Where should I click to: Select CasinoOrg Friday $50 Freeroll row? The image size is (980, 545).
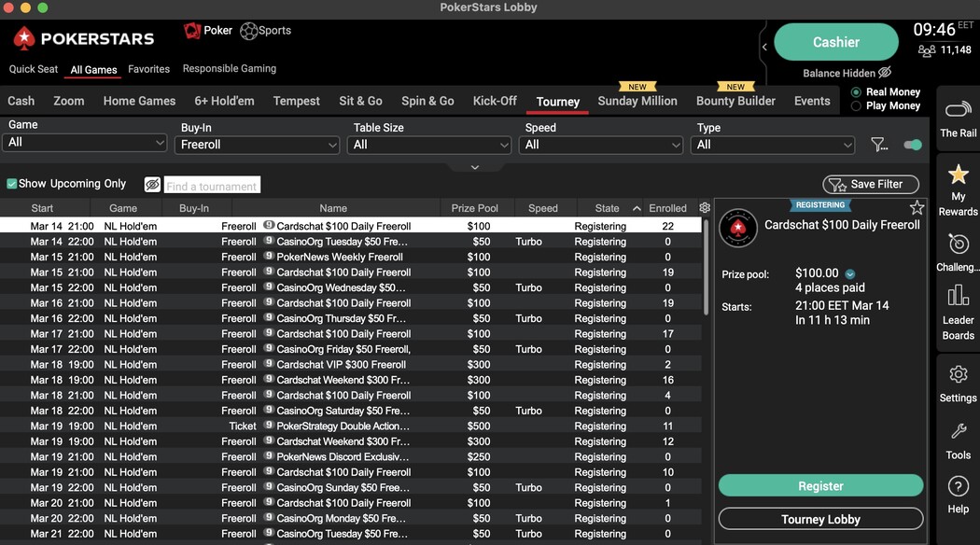tap(351, 349)
